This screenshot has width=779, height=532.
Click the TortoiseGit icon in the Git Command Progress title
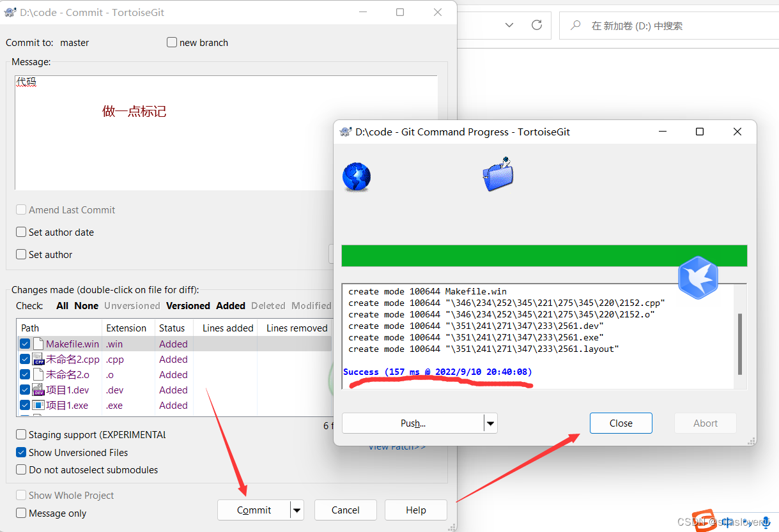tap(346, 132)
